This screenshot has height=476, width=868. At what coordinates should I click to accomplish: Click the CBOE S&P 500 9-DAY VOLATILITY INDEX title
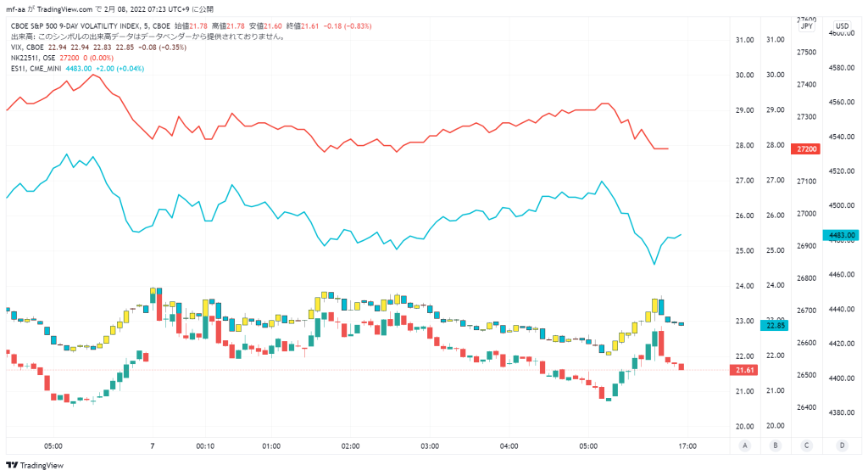[90, 26]
